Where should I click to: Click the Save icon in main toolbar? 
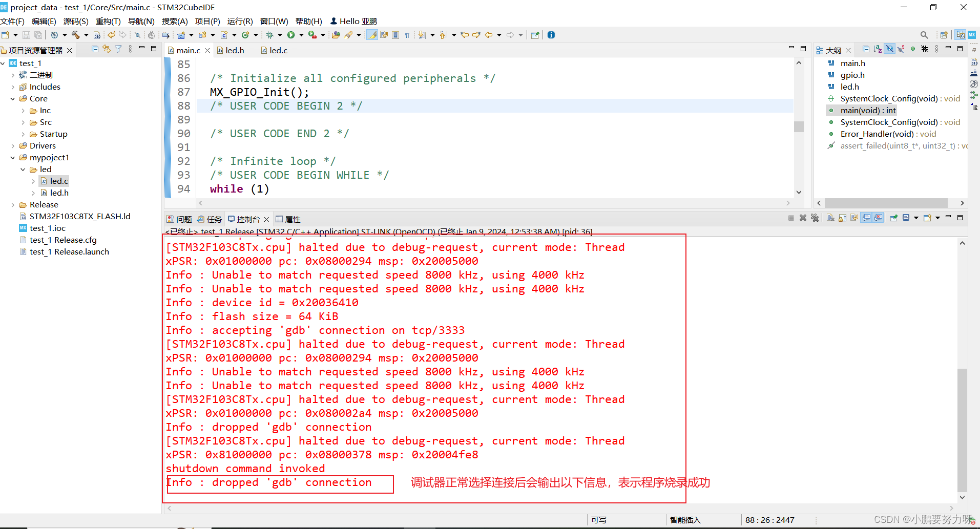tap(26, 35)
